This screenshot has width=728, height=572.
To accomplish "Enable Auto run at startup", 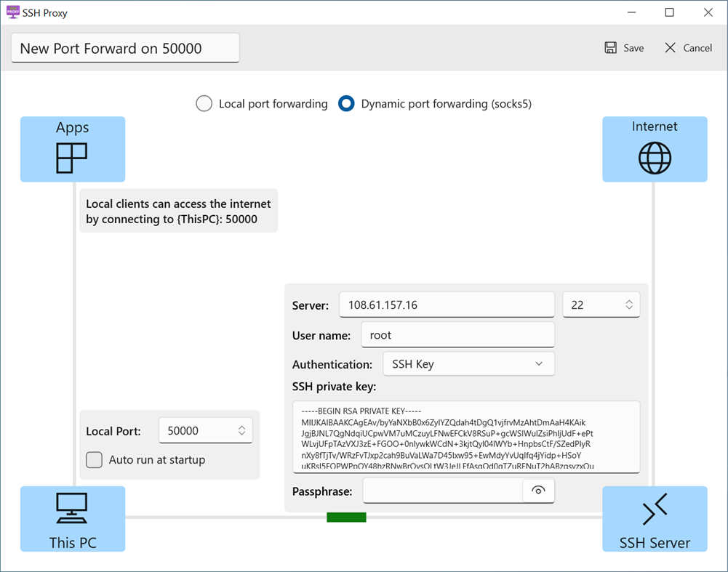I will (95, 460).
